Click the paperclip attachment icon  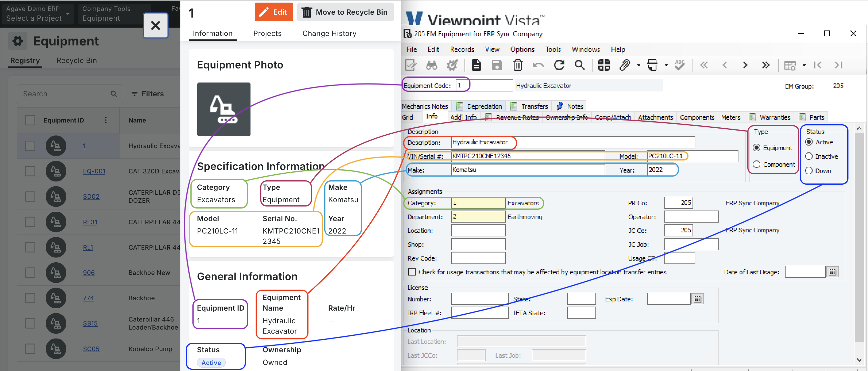tap(624, 65)
